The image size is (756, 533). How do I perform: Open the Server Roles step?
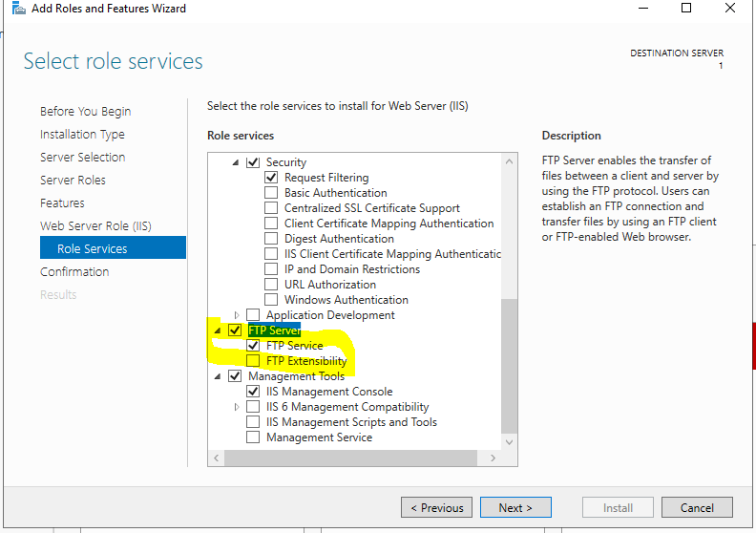(73, 180)
